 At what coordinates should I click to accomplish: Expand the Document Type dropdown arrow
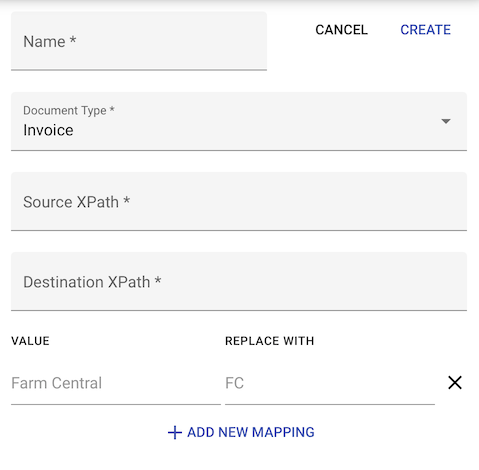446,121
